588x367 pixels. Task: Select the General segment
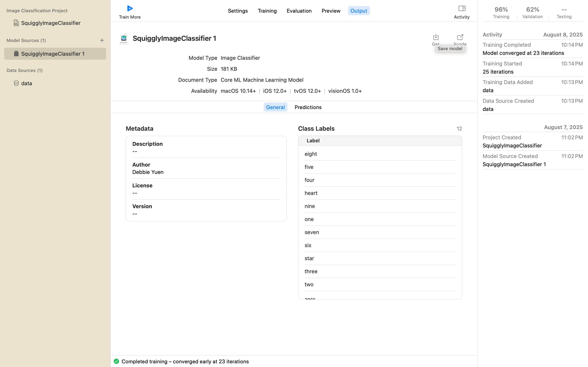(x=275, y=107)
